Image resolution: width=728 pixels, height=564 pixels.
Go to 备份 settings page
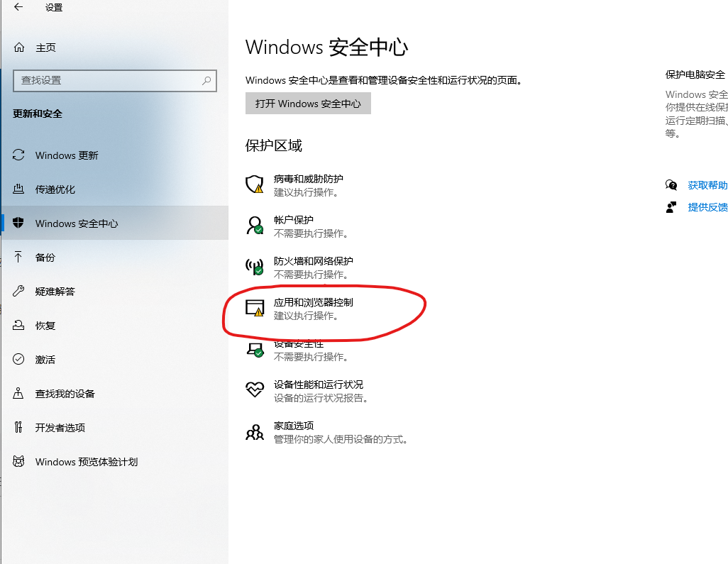[x=115, y=257]
